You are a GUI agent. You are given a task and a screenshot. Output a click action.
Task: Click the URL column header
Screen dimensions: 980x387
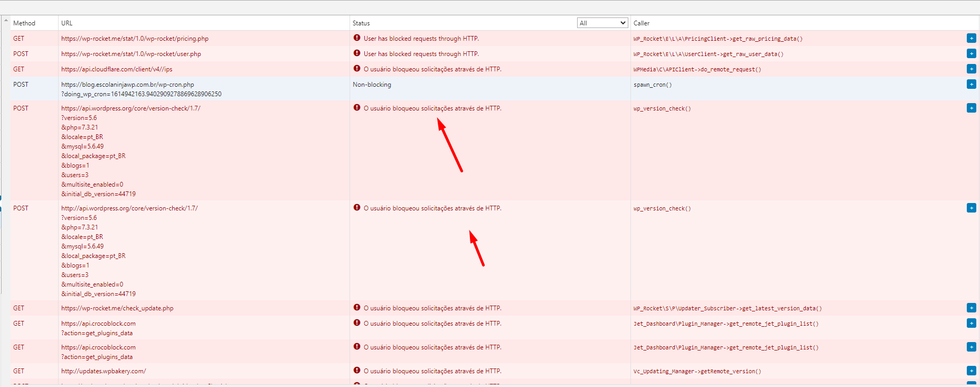pyautogui.click(x=67, y=23)
